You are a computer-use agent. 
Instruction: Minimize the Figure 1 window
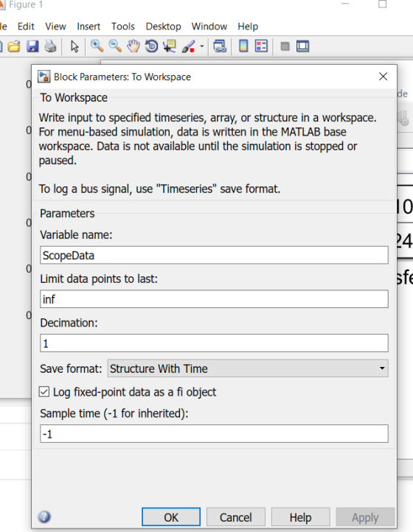click(x=345, y=4)
